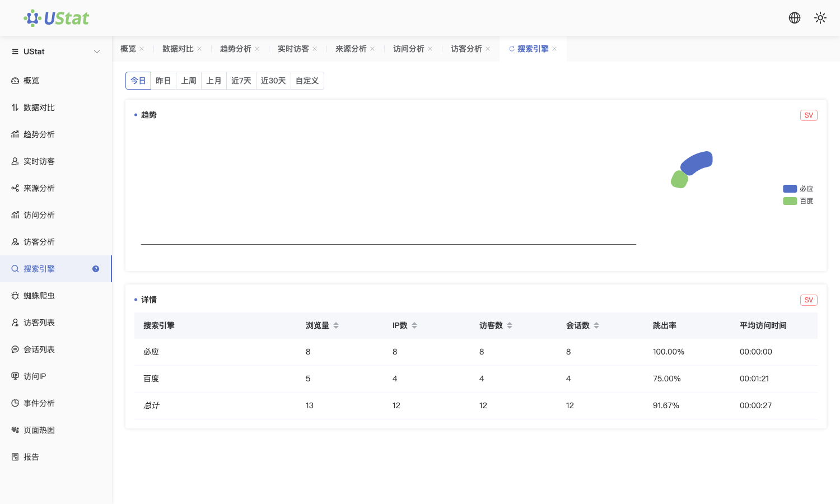Click the 必应 row in details table
The height and width of the screenshot is (504, 840).
(x=476, y=352)
